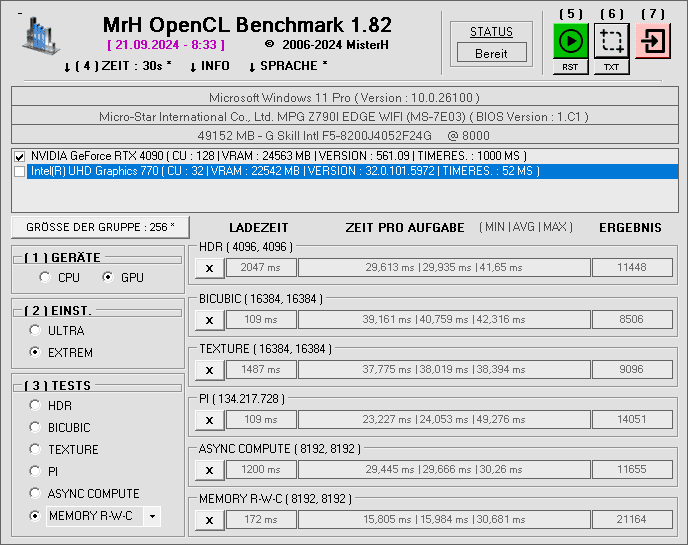This screenshot has width=688, height=545.
Task: Open the SPRACHE language menu
Action: [x=288, y=66]
